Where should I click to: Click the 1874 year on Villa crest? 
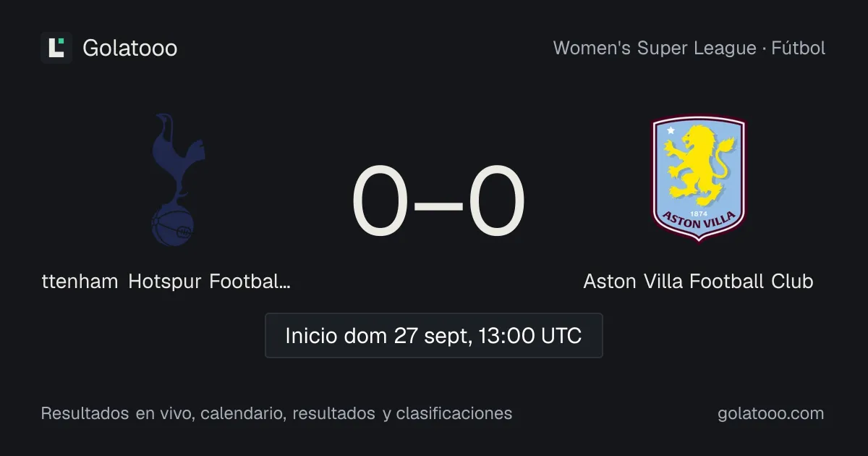[x=699, y=214]
